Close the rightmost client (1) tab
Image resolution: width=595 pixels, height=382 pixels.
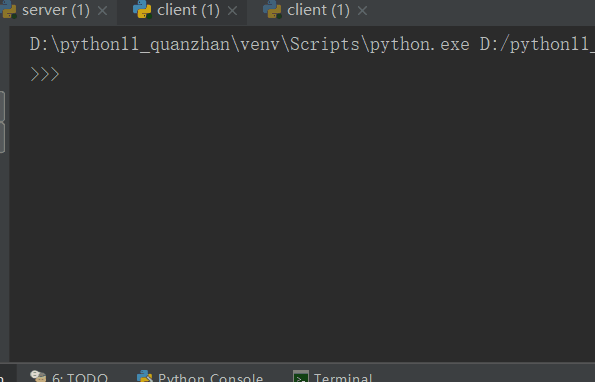362,11
